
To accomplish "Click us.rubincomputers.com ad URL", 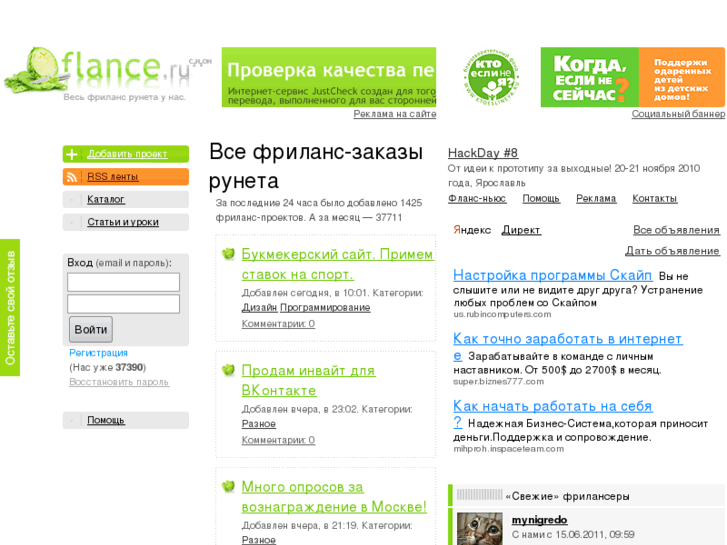I will (x=502, y=314).
